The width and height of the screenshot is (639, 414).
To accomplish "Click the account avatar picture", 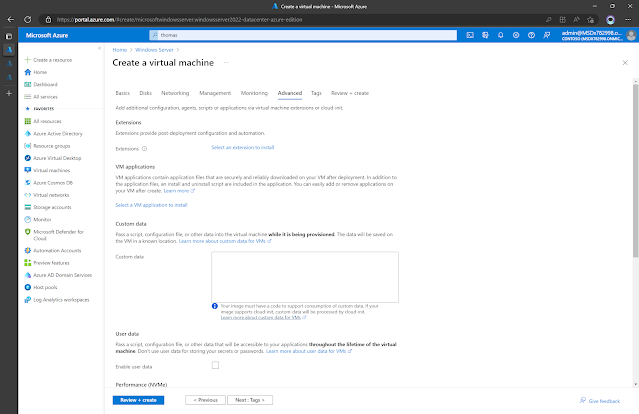I will point(631,35).
